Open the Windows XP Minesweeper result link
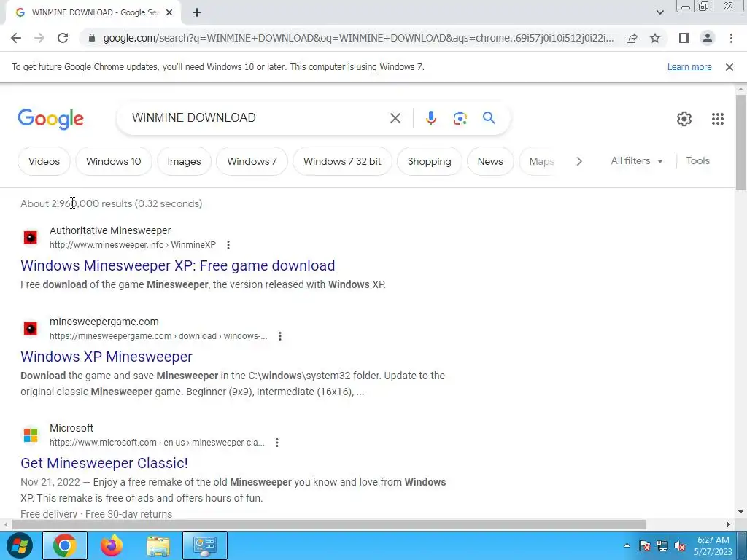 (x=107, y=357)
